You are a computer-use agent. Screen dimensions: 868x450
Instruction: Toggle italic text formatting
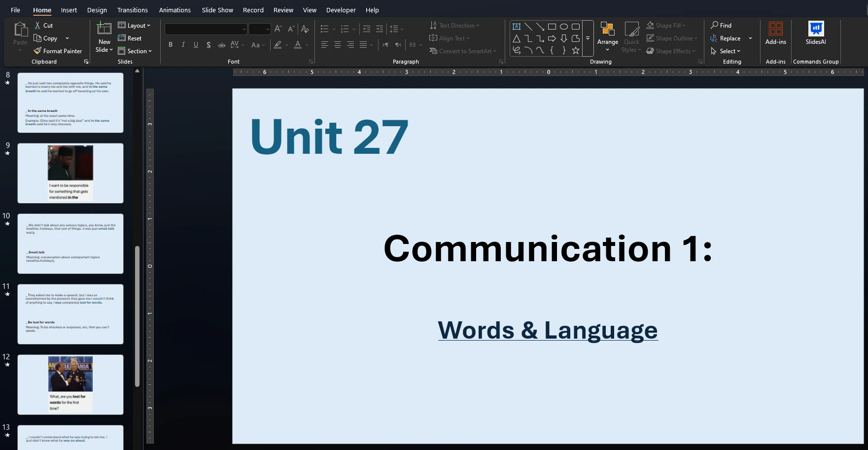point(183,45)
